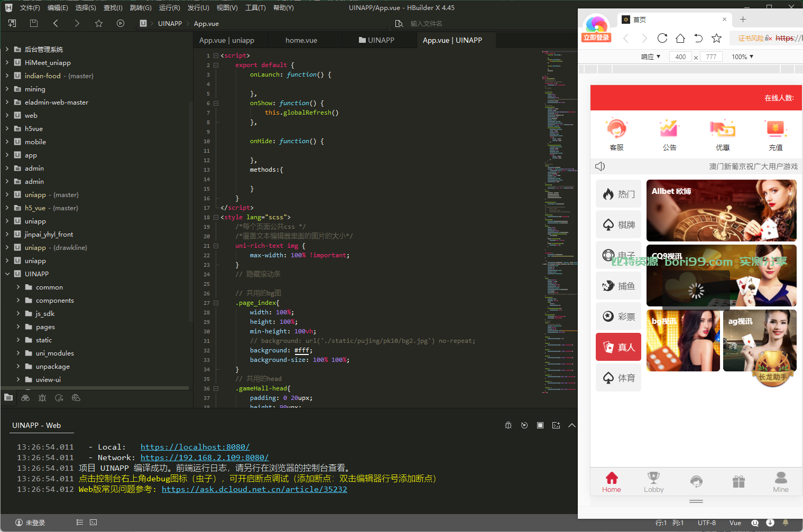This screenshot has height=532, width=803.
Task: Click the new file icon in HBuilder toolbar
Action: point(12,23)
